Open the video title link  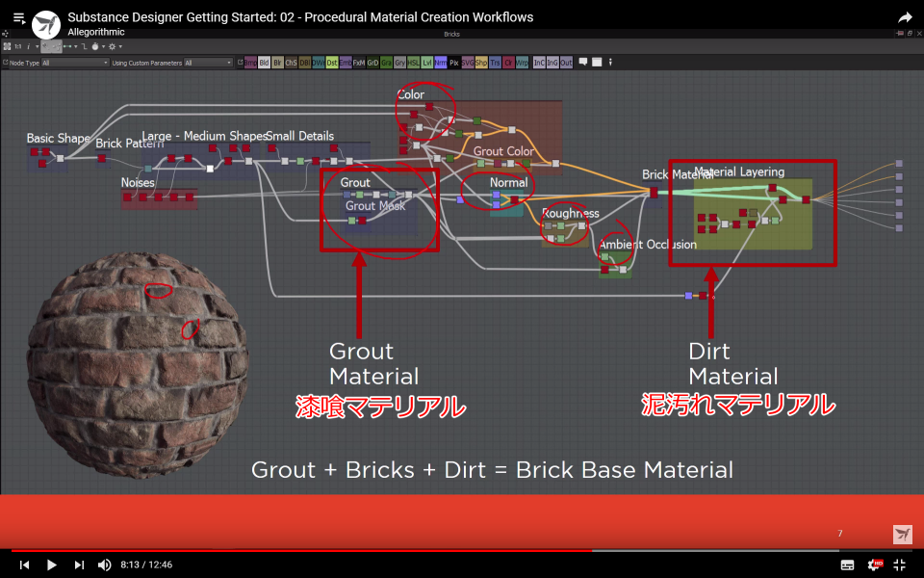point(300,17)
